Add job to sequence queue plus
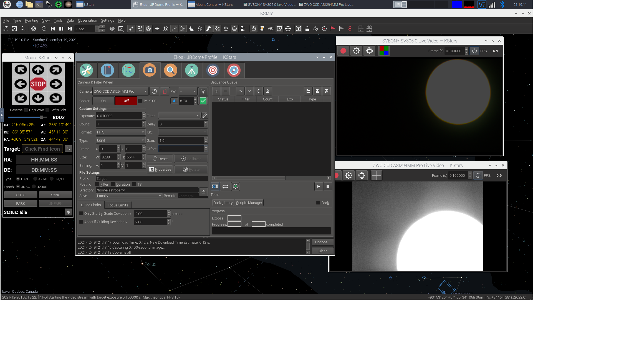 coord(216,91)
